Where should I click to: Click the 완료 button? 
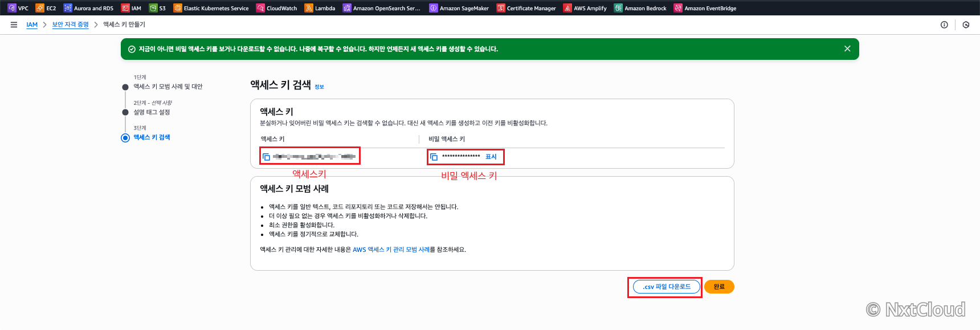719,287
